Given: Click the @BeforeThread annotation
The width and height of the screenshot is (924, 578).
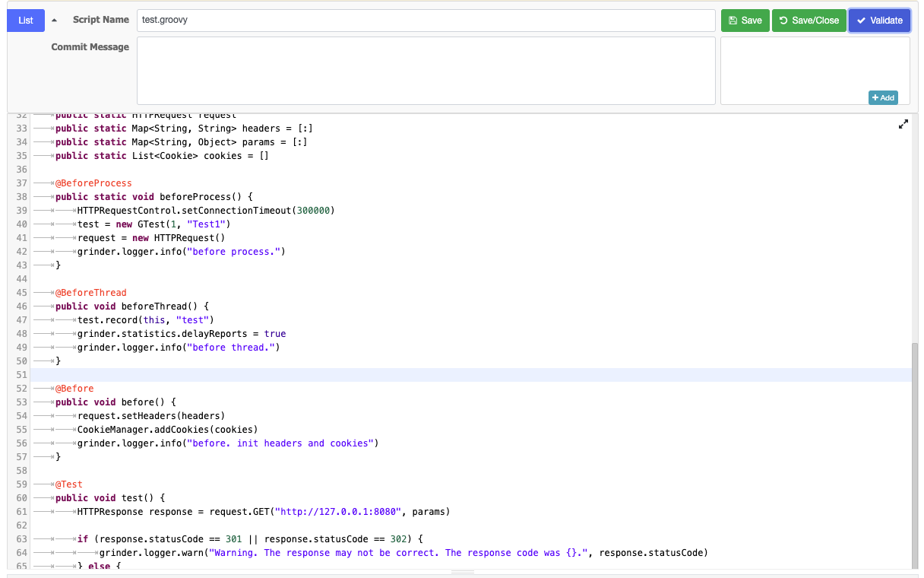Looking at the screenshot, I should [90, 293].
